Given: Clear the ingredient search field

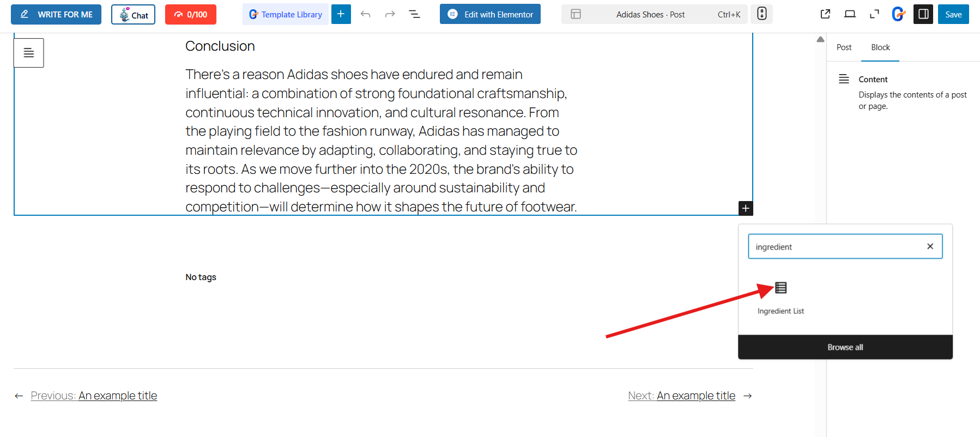Looking at the screenshot, I should (x=930, y=246).
